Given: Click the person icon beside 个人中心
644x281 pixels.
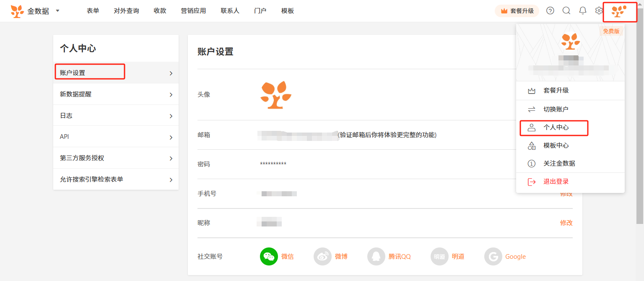Looking at the screenshot, I should [532, 127].
